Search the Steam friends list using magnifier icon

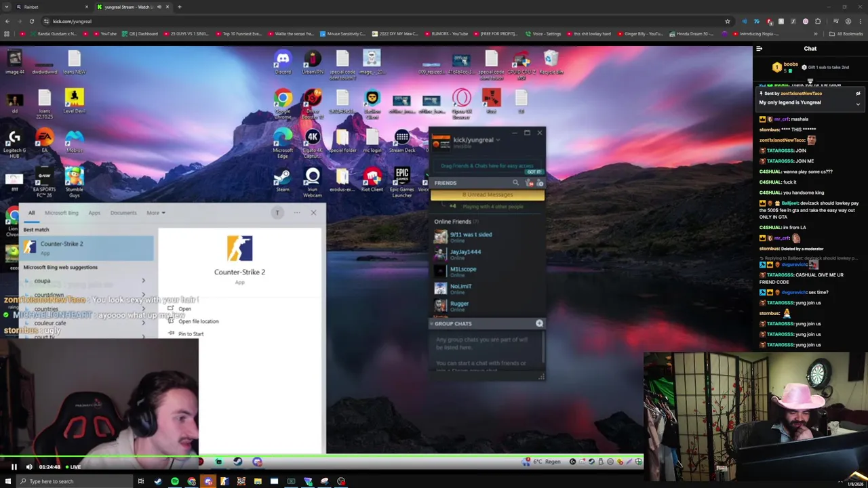(x=515, y=183)
